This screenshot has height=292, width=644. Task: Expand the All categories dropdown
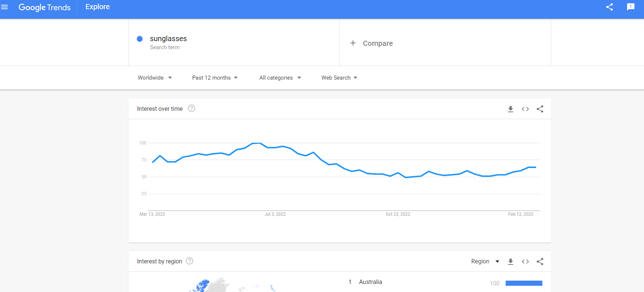[x=280, y=78]
